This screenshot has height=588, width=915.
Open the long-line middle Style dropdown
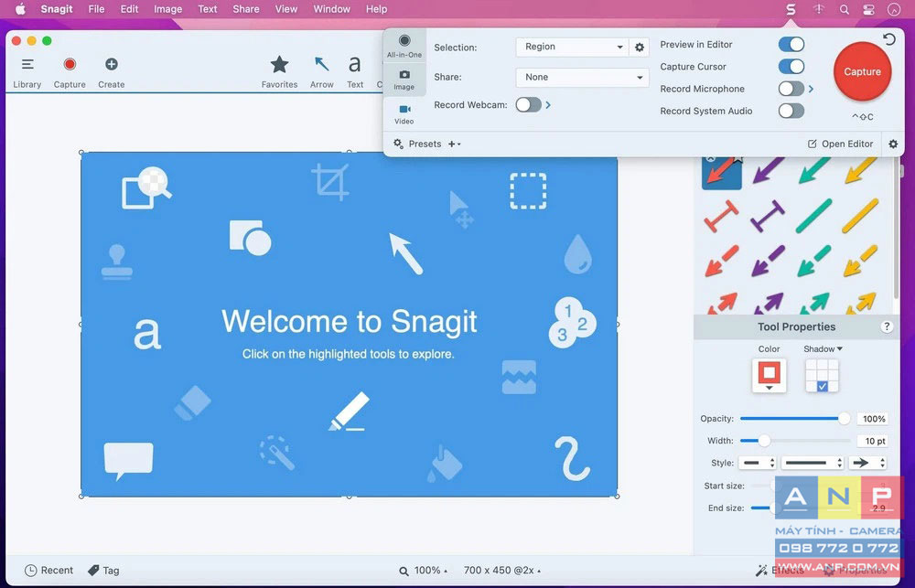pyautogui.click(x=813, y=463)
